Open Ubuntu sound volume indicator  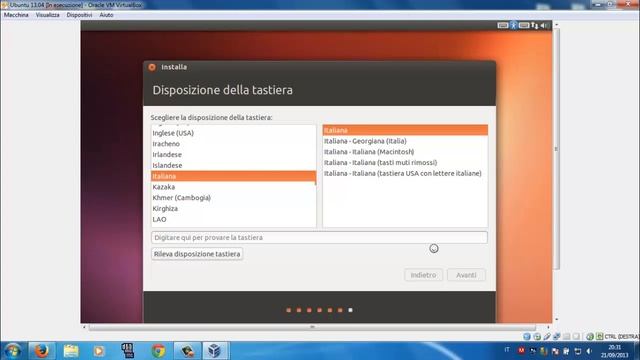[x=544, y=25]
